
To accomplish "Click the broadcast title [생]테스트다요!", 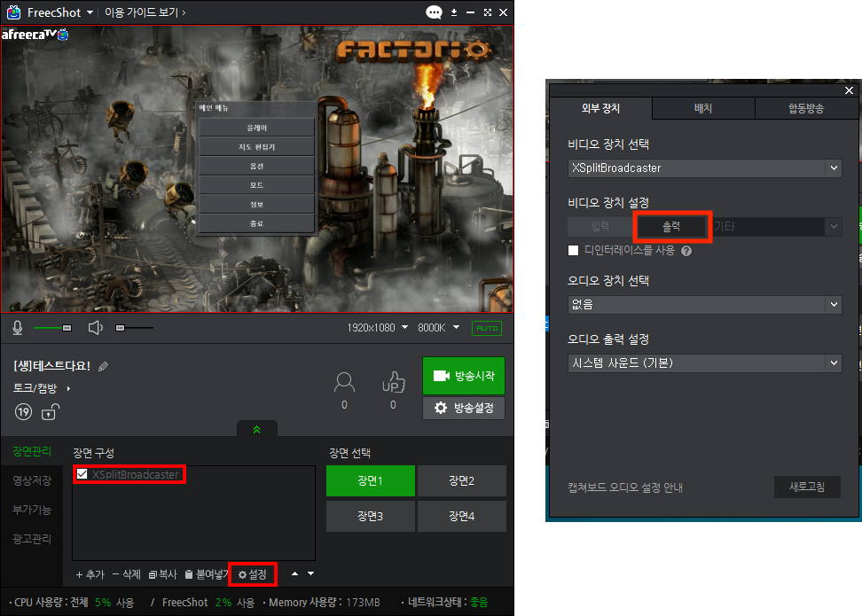I will click(51, 366).
